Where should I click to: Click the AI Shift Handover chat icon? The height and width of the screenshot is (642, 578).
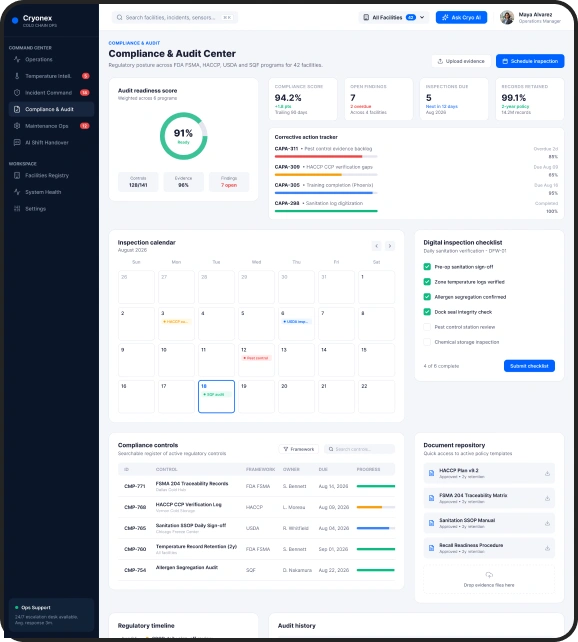click(x=17, y=142)
